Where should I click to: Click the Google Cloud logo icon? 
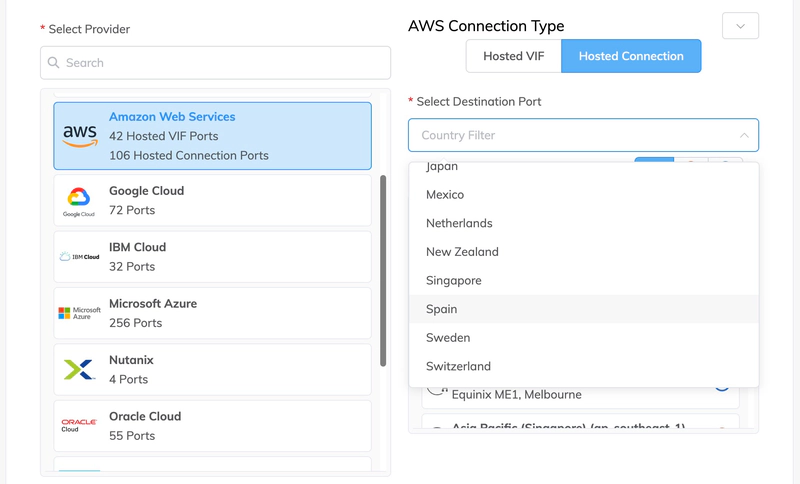[79, 200]
